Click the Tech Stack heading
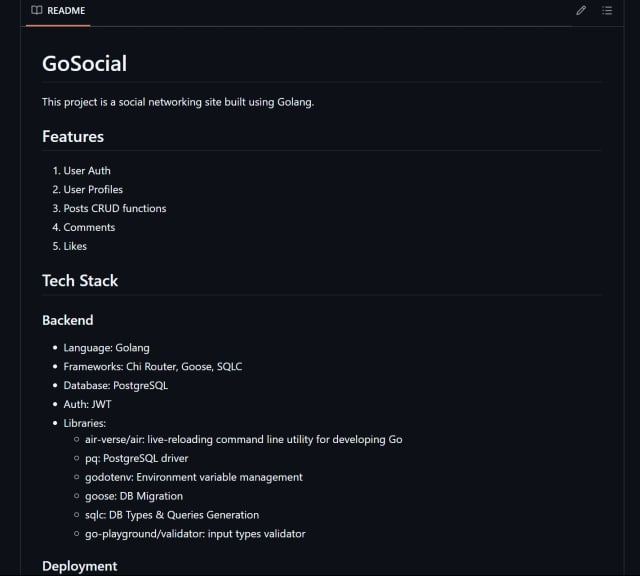640x576 pixels. (80, 281)
